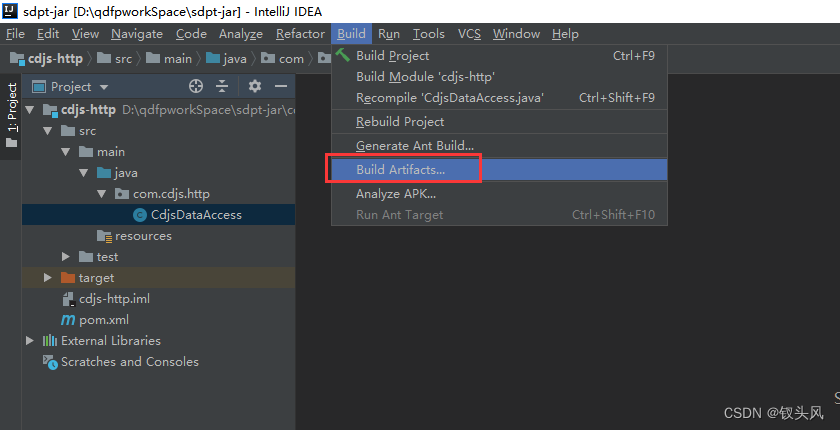This screenshot has height=430, width=840.
Task: Open the Edit menu
Action: pos(48,34)
